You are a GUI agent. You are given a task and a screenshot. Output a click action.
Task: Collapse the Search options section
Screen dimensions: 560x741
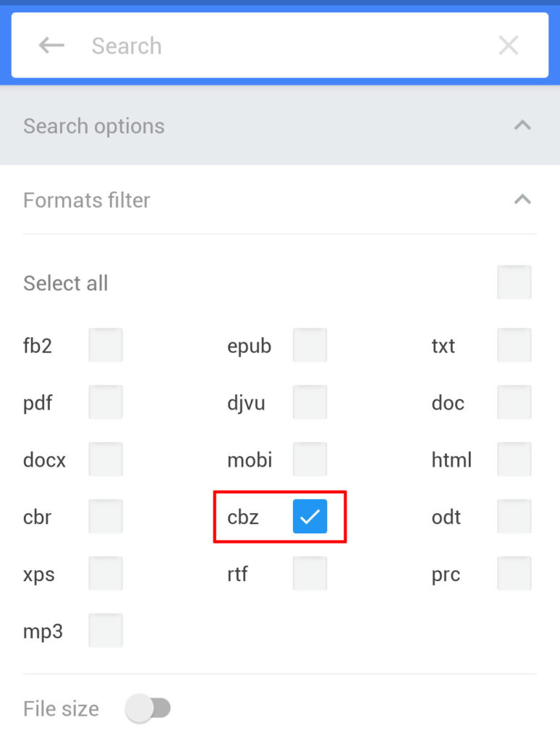[x=522, y=125]
